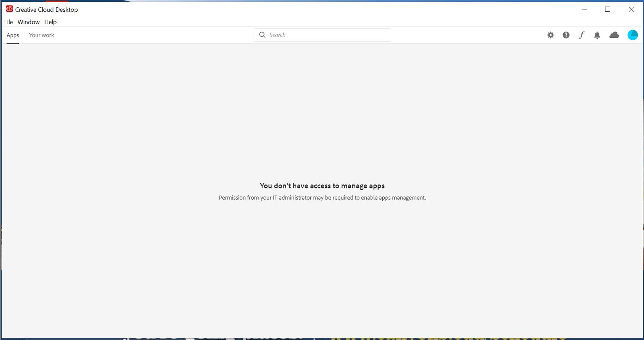Switch to the Your work tab

coord(41,35)
